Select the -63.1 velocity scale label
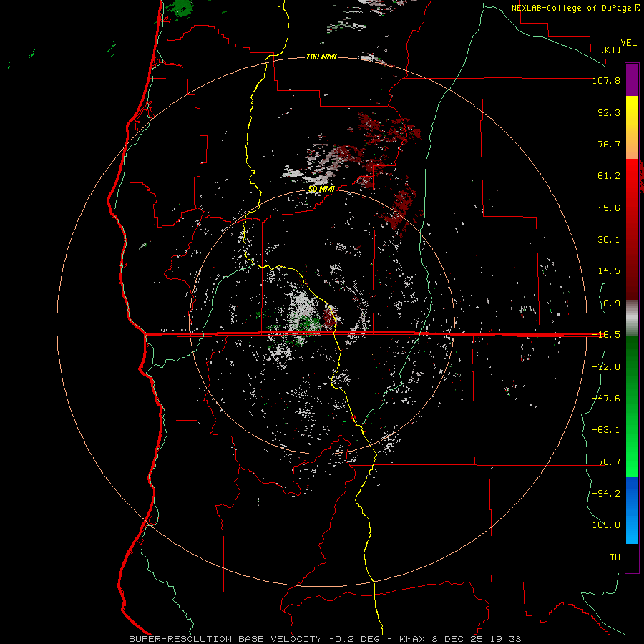 pyautogui.click(x=606, y=430)
